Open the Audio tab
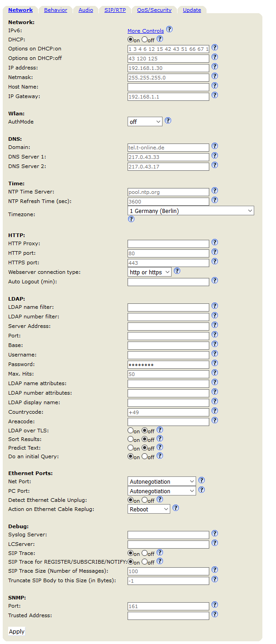The image size is (276, 644). tap(86, 10)
